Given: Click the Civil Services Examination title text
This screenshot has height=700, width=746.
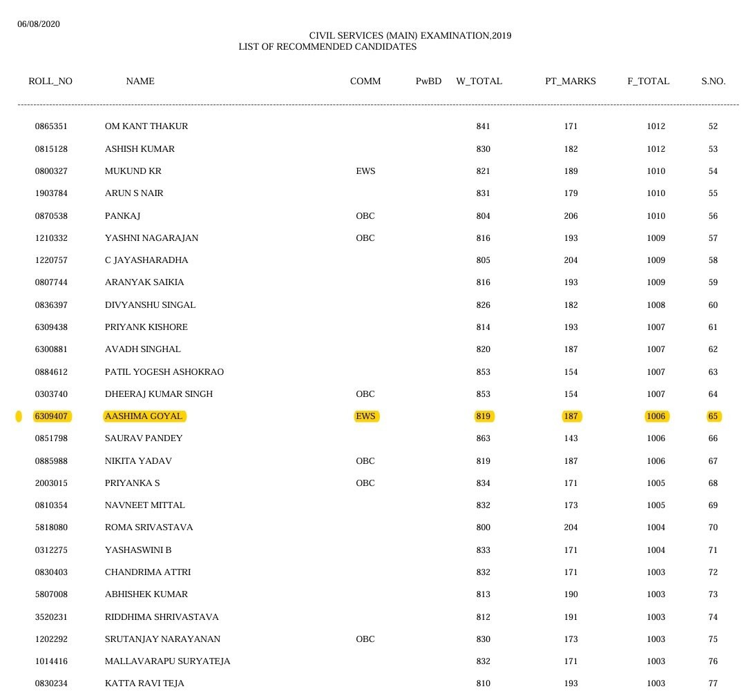Looking at the screenshot, I should tap(410, 35).
